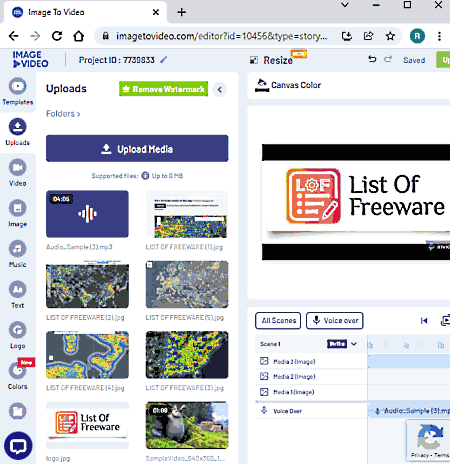Expand the Scene 1 dropdown chevron
The image size is (450, 464).
(x=354, y=344)
